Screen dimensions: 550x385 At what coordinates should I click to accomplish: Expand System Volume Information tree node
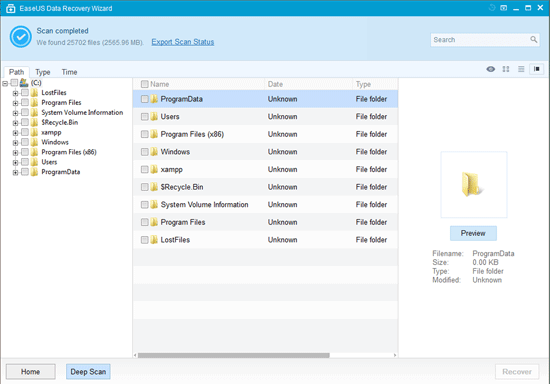[x=15, y=113]
